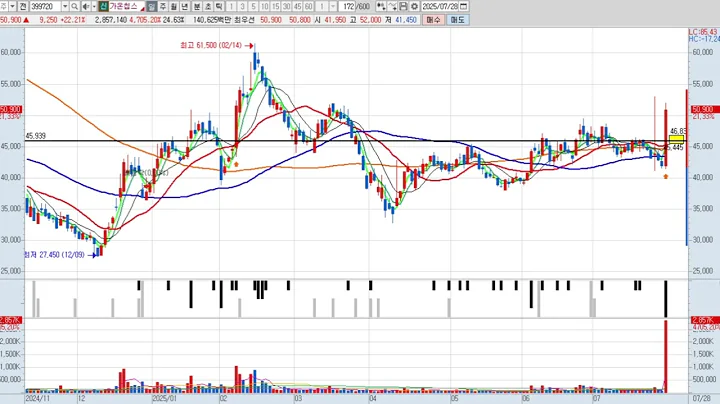Click the tall red volume bar at chart end
This screenshot has width=720, height=404.
pyautogui.click(x=665, y=356)
